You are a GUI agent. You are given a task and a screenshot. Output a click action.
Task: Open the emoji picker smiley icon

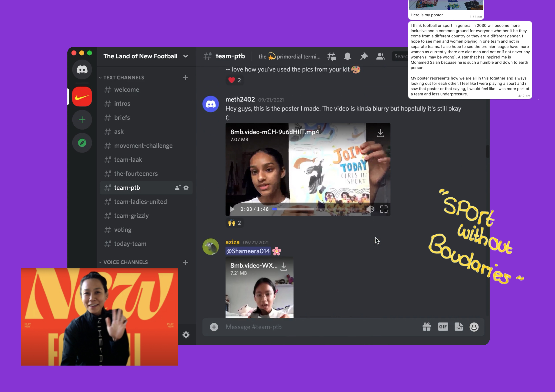(x=474, y=327)
